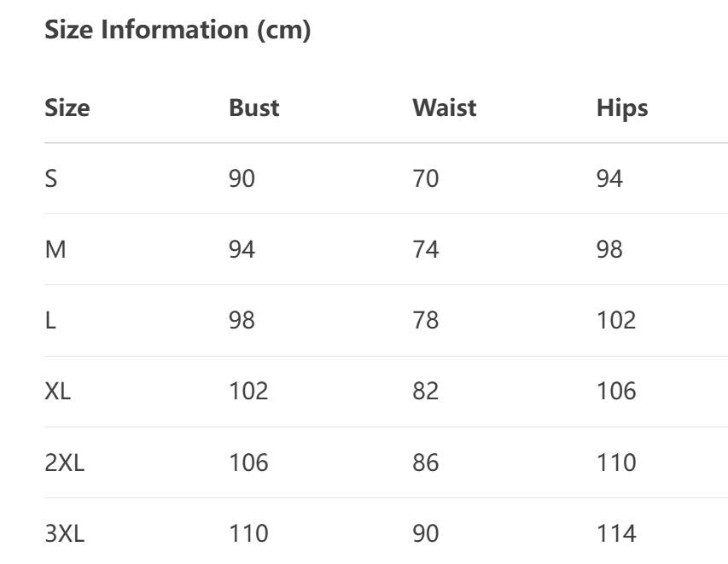The image size is (728, 564).
Task: Select the Bust column header
Action: (254, 108)
